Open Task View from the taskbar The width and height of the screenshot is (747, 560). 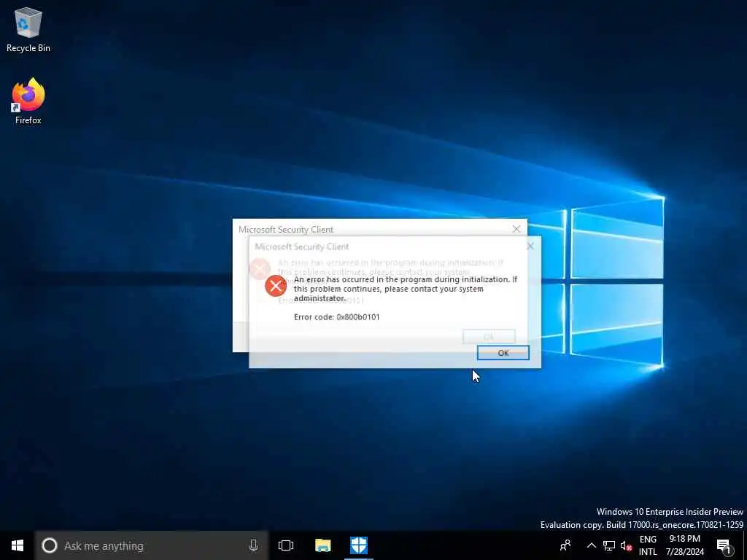[286, 545]
